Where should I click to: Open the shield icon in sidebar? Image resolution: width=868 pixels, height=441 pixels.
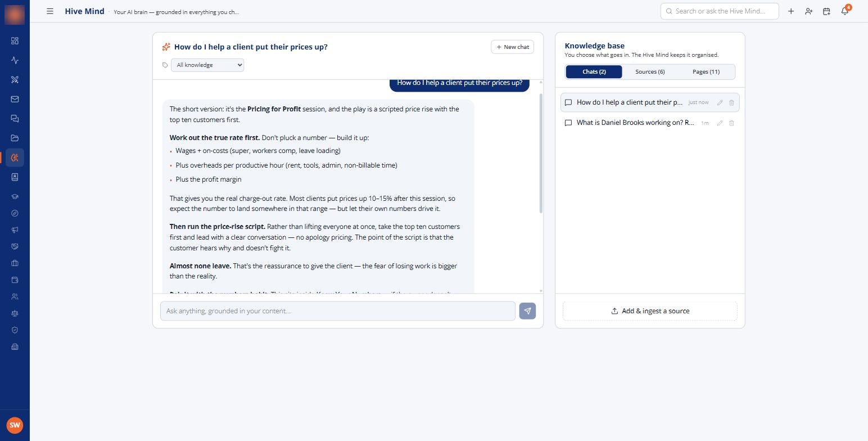click(x=15, y=330)
